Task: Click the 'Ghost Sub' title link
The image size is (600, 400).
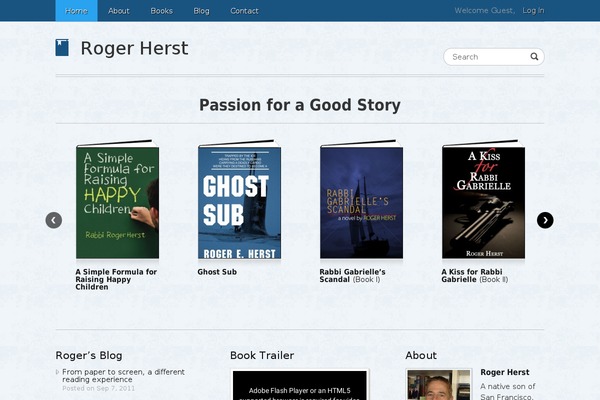Action: 217,272
